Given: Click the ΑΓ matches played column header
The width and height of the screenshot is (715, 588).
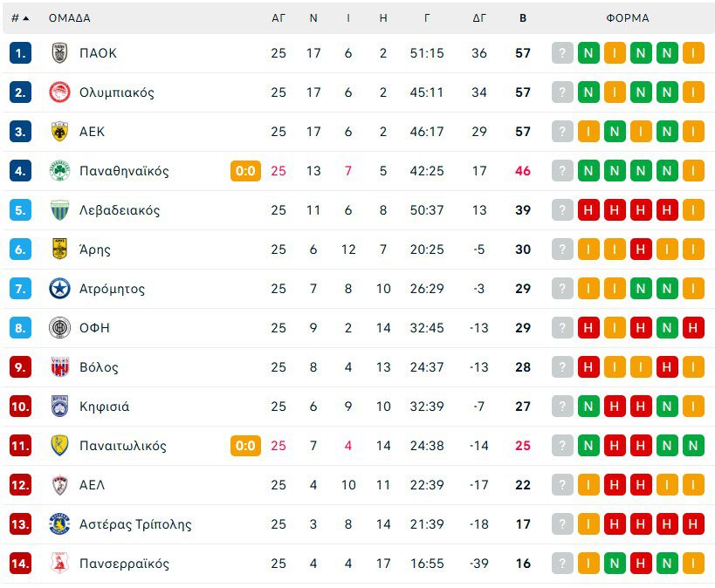Looking at the screenshot, I should (x=278, y=17).
